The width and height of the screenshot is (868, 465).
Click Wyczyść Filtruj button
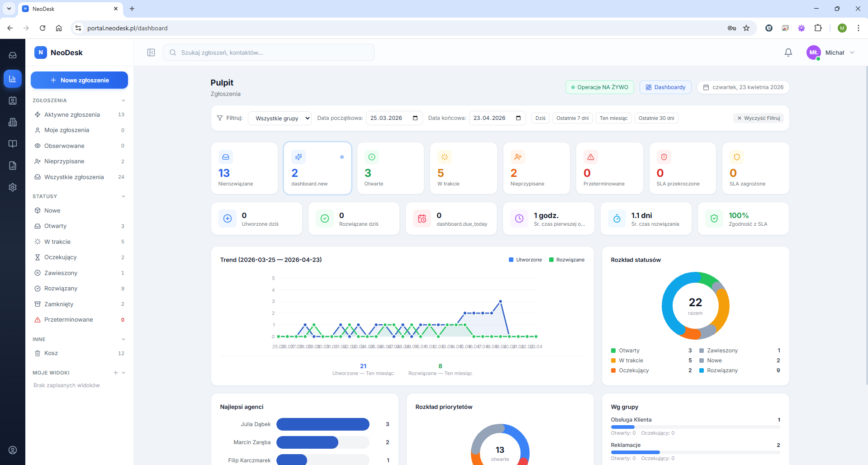(x=759, y=118)
